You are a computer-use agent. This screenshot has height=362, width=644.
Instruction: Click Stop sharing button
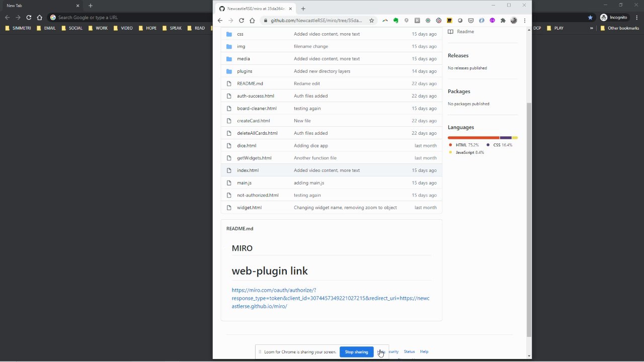[x=356, y=352]
